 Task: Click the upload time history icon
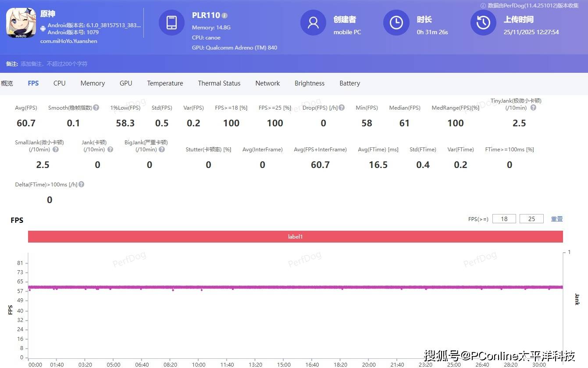(x=483, y=22)
